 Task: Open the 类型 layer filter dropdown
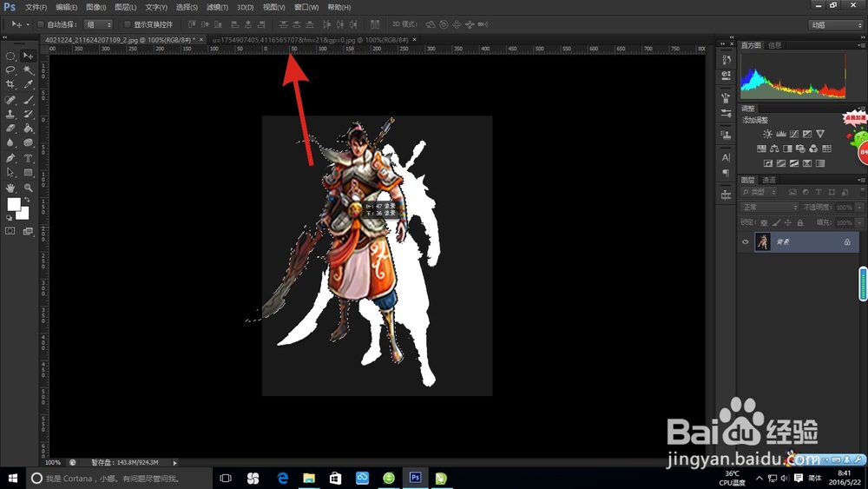pos(759,192)
